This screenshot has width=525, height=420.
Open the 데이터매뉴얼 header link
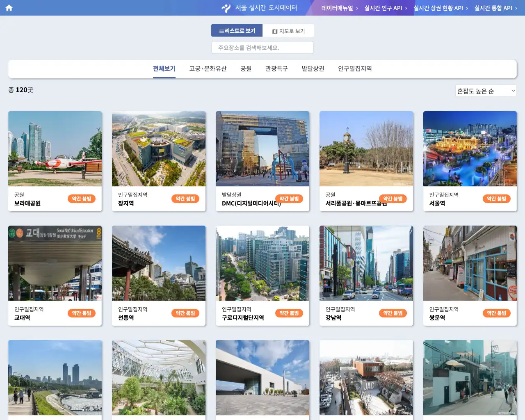339,8
